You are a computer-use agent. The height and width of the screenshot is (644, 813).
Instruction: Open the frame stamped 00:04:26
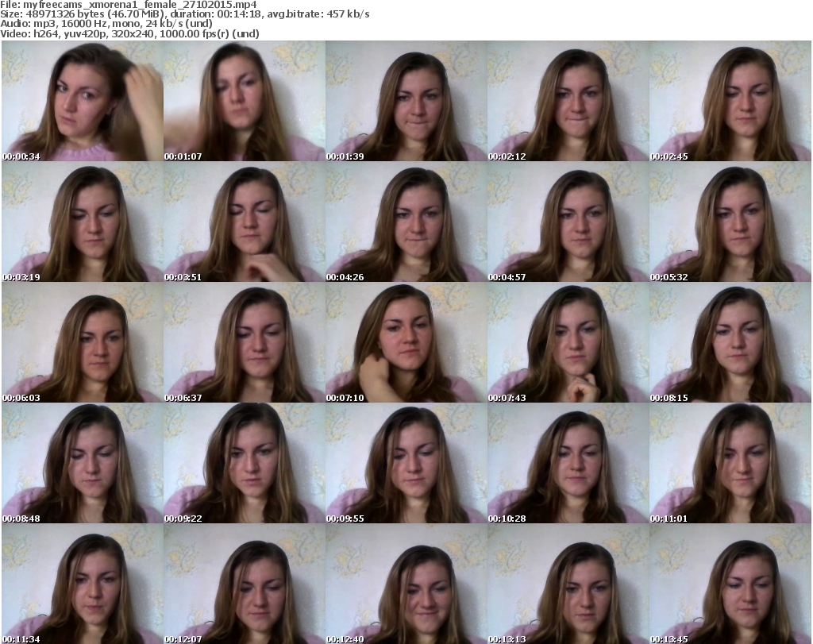pos(406,222)
